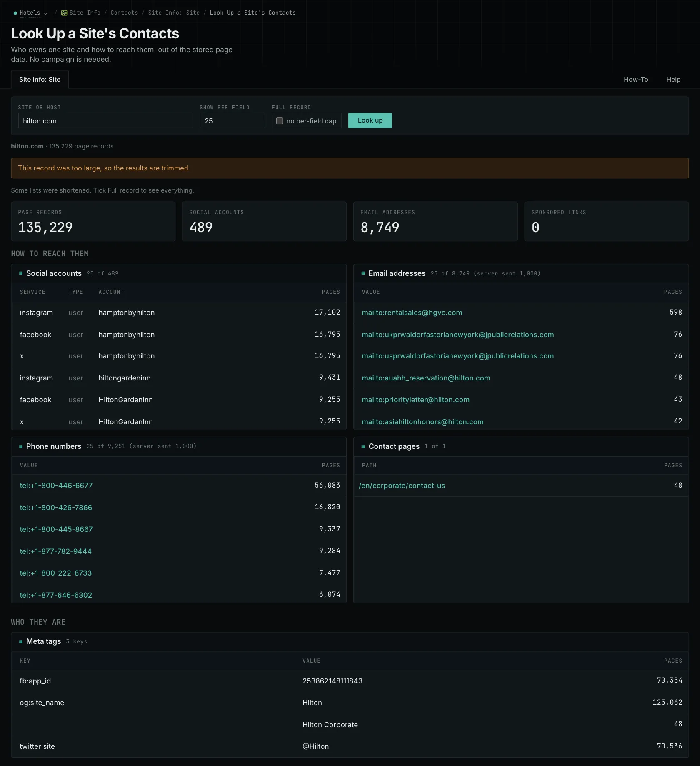
Task: Click phone link tel:+1-877-646-6302
Action: click(56, 595)
